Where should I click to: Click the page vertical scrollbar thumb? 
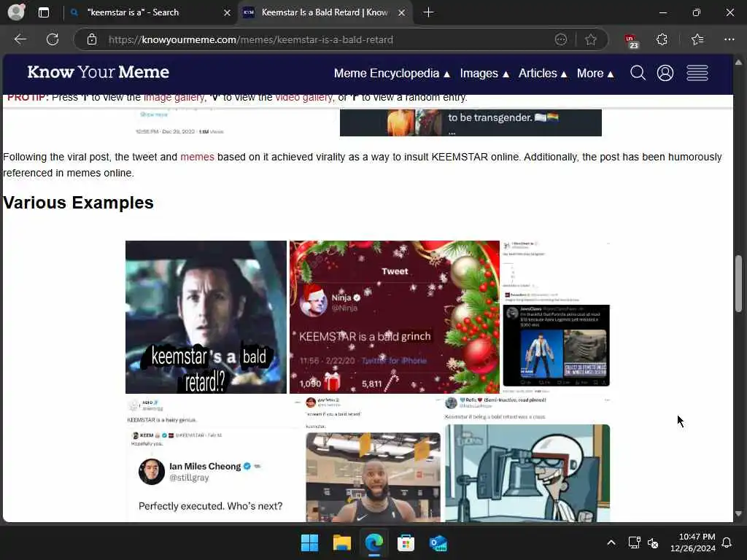(x=738, y=284)
